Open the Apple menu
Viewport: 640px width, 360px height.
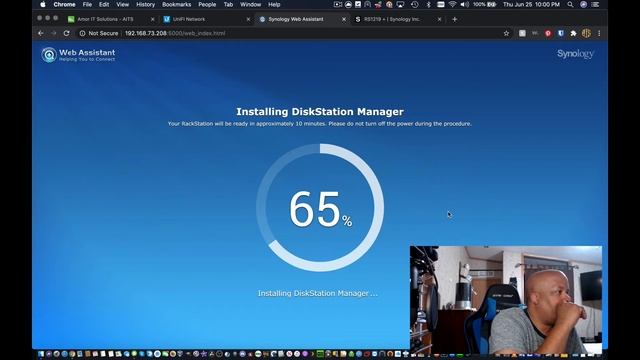[43, 4]
